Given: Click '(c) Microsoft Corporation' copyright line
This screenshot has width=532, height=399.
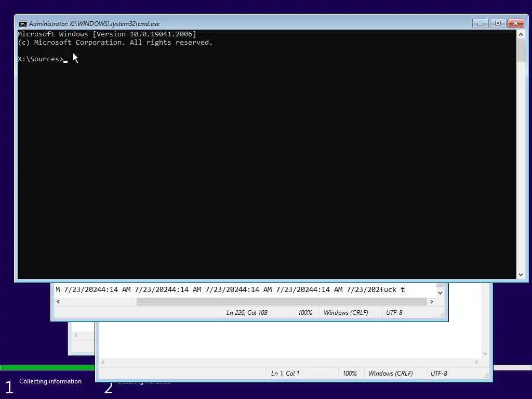Looking at the screenshot, I should pos(115,43).
